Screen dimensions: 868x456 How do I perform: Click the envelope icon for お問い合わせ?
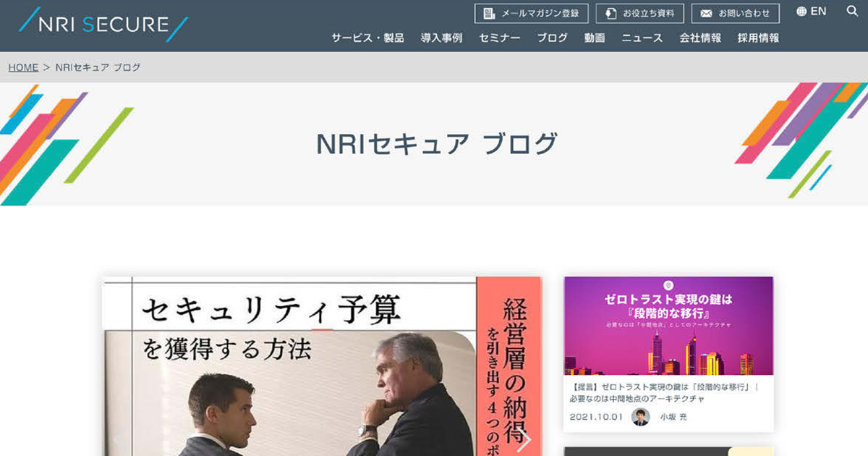(x=707, y=14)
